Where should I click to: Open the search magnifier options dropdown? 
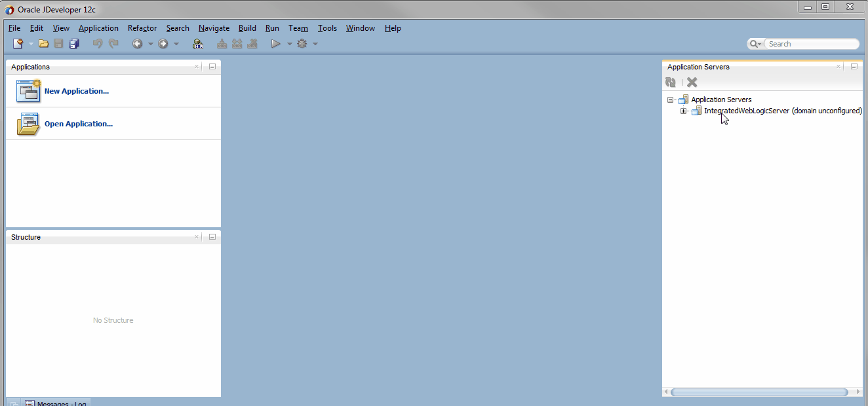point(755,44)
